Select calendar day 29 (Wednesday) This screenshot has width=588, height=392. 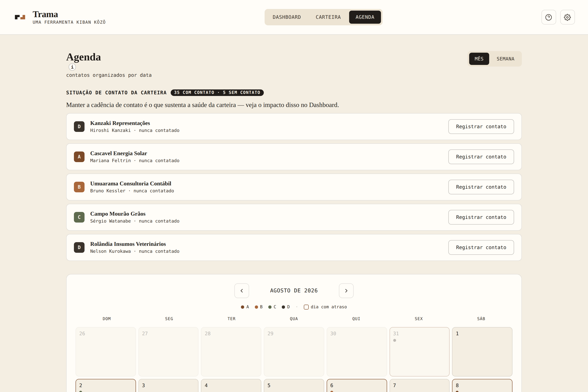(294, 352)
